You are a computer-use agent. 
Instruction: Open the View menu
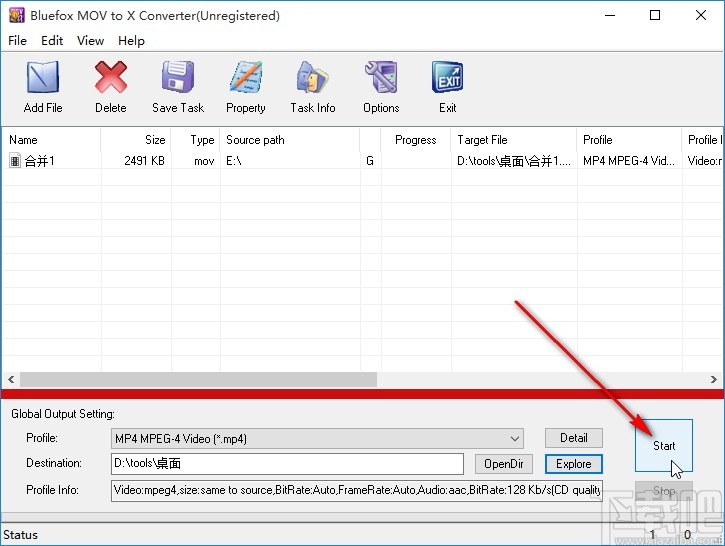[x=91, y=41]
